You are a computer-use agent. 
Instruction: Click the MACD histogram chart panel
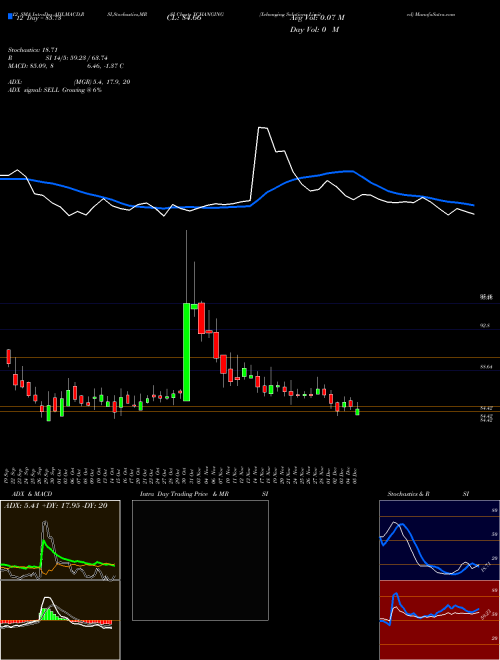[60, 620]
